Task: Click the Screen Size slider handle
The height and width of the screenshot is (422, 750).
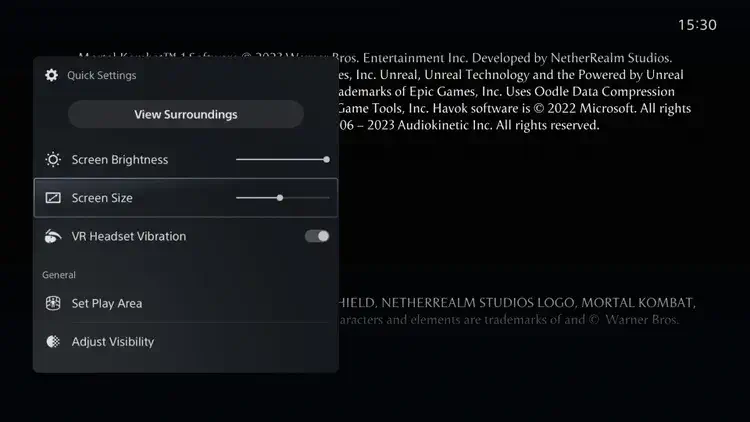Action: (280, 198)
